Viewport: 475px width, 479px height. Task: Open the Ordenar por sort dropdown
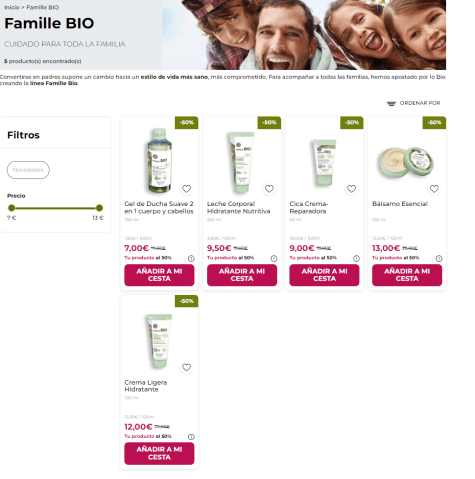pyautogui.click(x=414, y=103)
